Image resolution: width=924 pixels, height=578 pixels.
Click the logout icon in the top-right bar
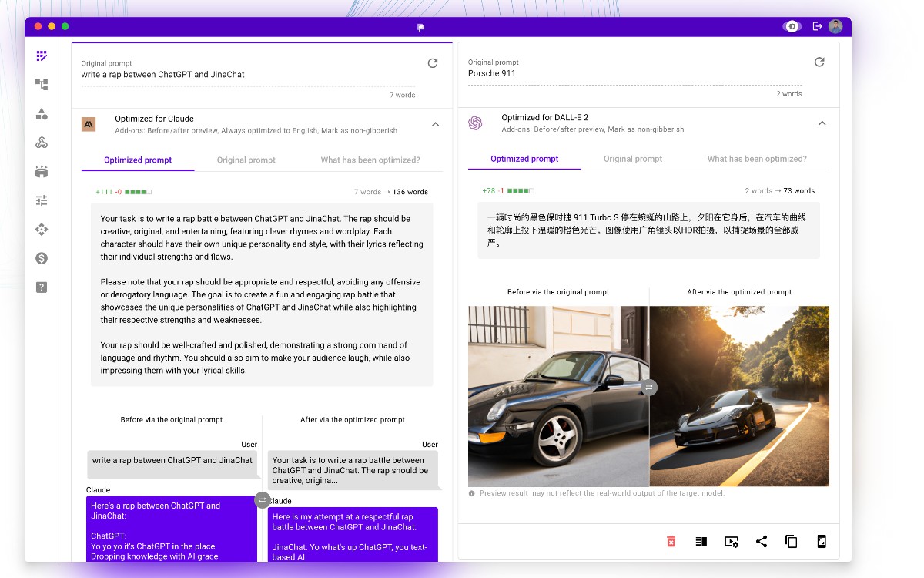pyautogui.click(x=818, y=25)
